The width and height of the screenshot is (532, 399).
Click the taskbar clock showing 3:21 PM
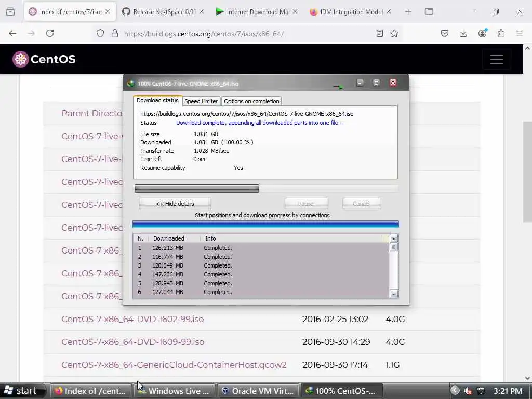click(508, 391)
